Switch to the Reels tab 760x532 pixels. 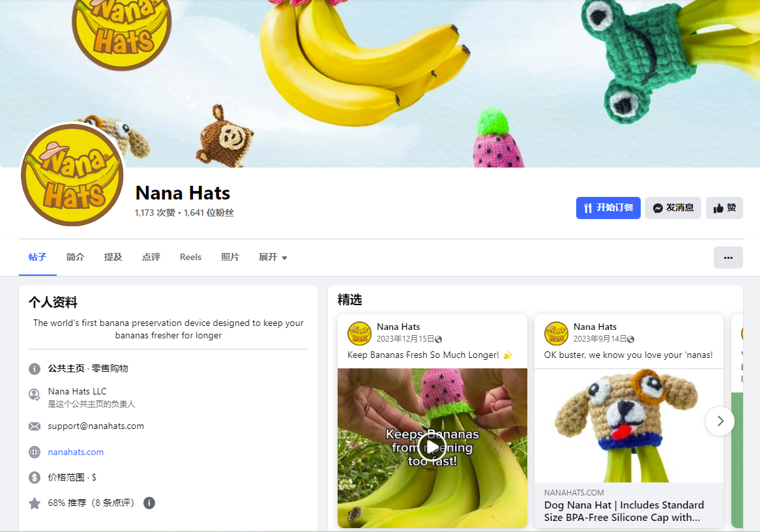pos(190,257)
